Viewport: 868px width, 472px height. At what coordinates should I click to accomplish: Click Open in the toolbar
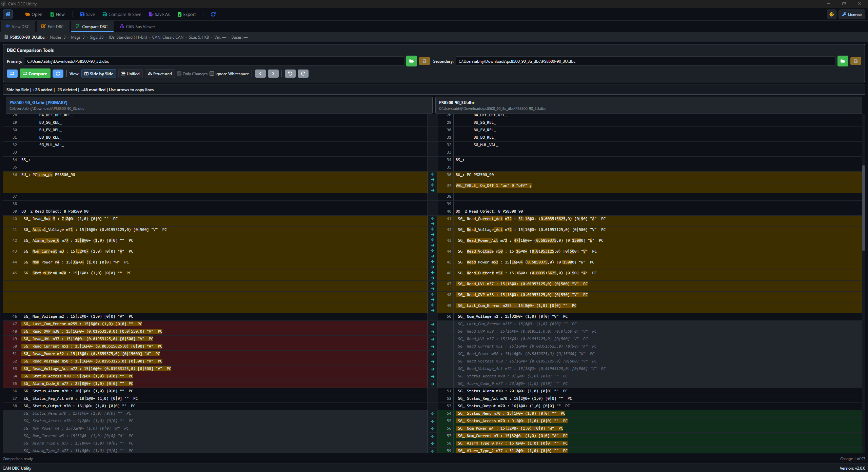click(34, 14)
